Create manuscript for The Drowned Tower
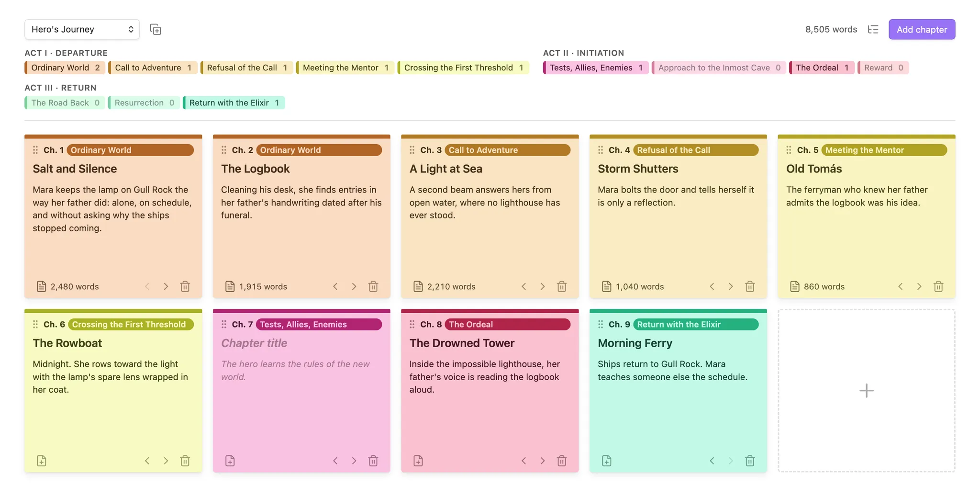Viewport: 980px width, 487px height. pos(418,461)
